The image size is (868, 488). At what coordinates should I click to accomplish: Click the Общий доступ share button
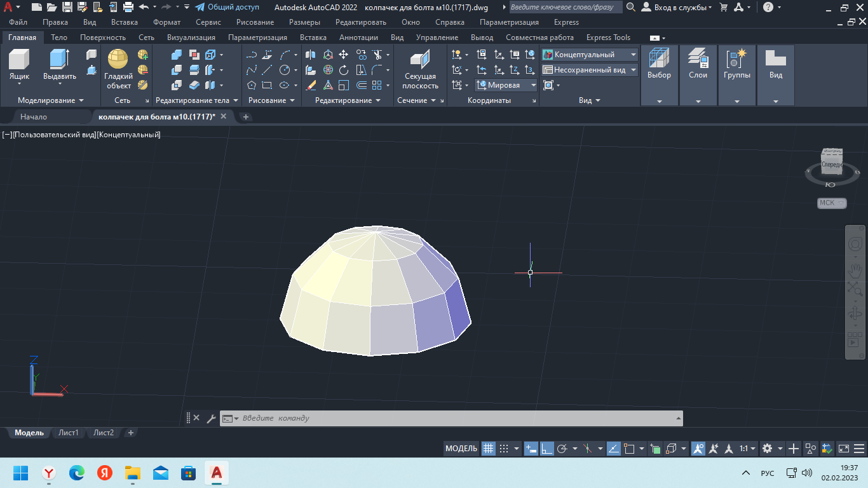pyautogui.click(x=227, y=7)
